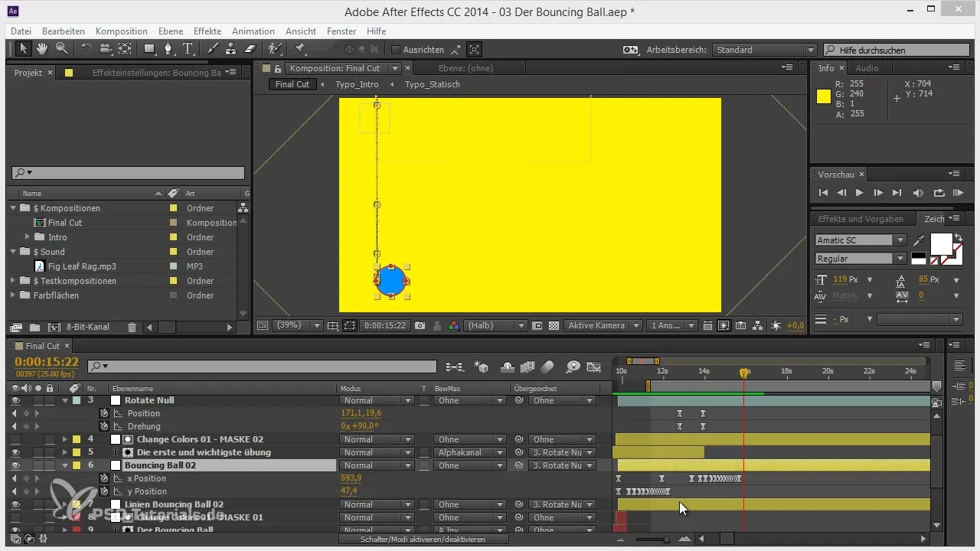Collapse the Rotate Null layer properties
The image size is (980, 551).
coord(64,400)
